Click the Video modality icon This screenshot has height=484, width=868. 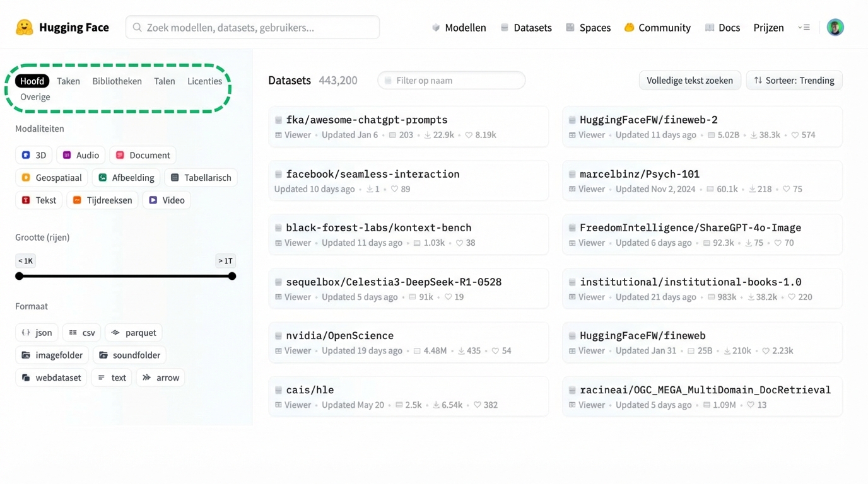pos(153,200)
